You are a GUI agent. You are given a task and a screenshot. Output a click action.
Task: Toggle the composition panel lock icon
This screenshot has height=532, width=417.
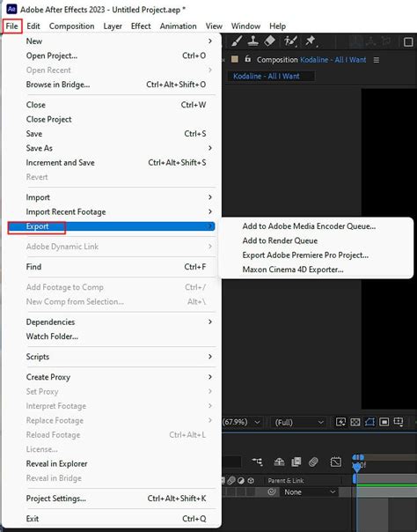click(x=248, y=59)
